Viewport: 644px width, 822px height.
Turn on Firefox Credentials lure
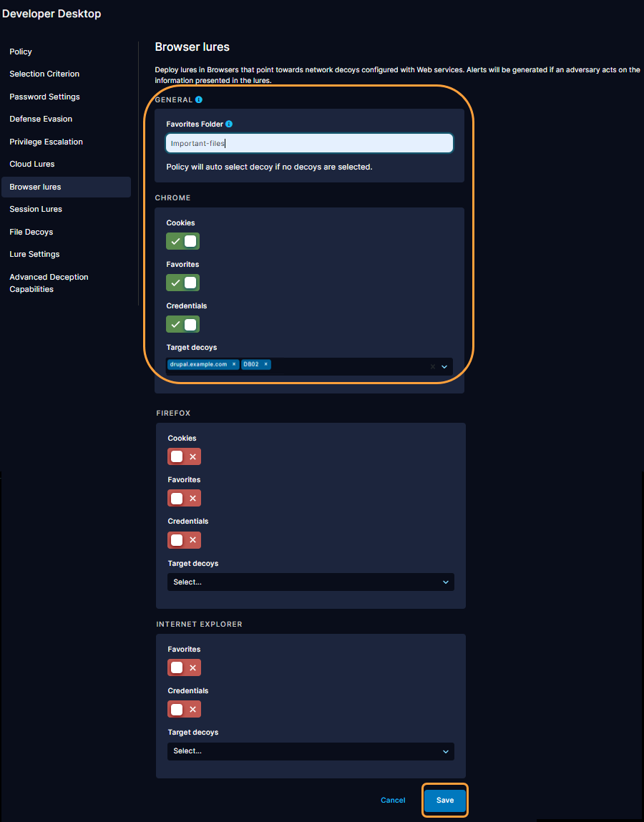click(x=184, y=539)
